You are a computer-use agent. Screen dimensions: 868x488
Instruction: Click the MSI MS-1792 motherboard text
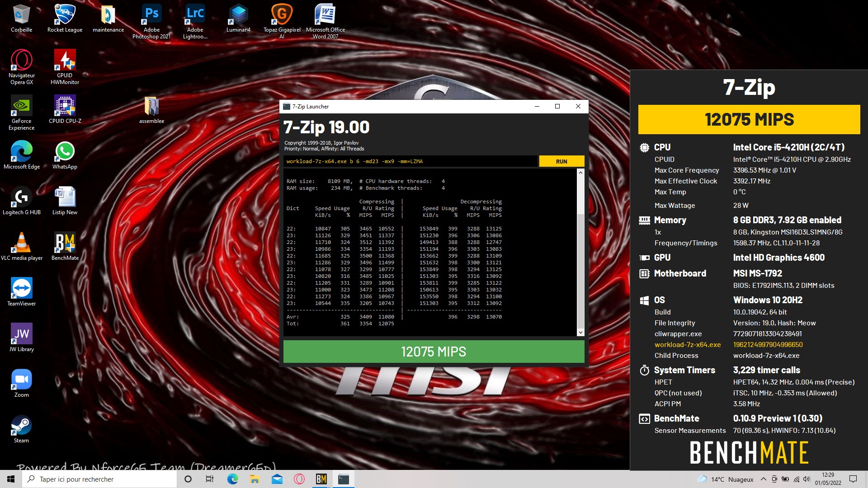click(757, 273)
